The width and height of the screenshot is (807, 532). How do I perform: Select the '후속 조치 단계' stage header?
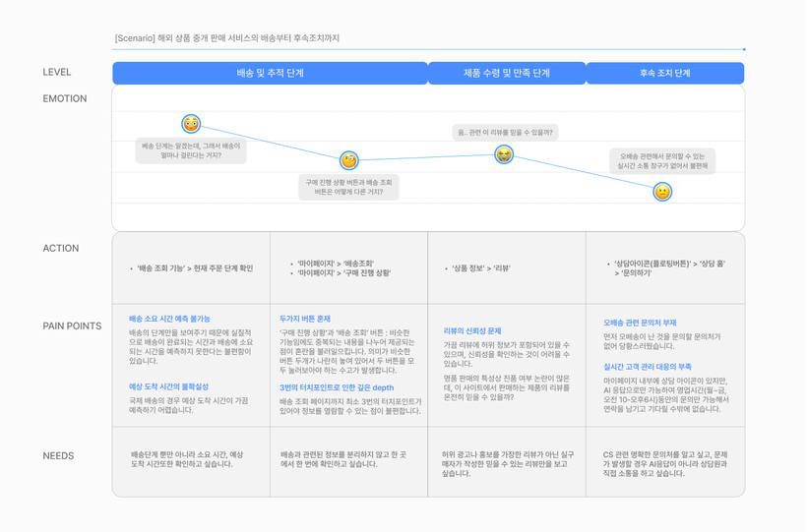pyautogui.click(x=665, y=73)
